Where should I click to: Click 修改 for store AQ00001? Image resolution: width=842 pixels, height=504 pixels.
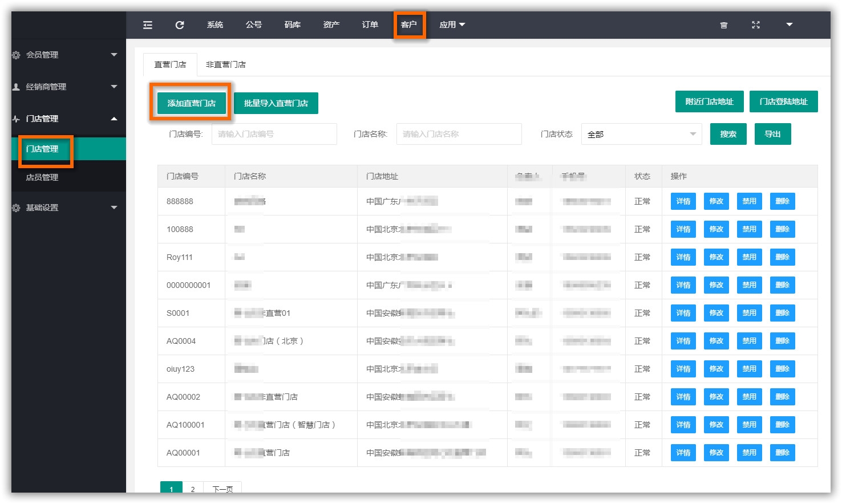[716, 453]
